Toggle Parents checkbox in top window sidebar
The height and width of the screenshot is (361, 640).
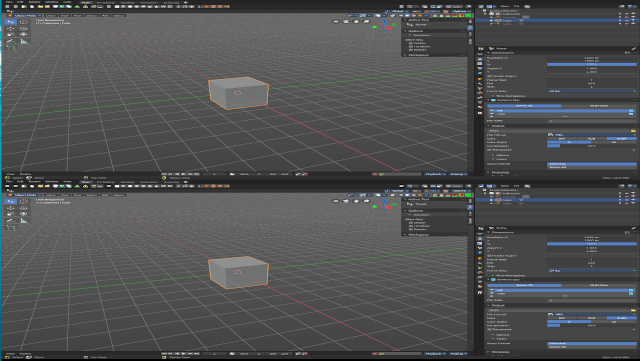click(x=411, y=50)
